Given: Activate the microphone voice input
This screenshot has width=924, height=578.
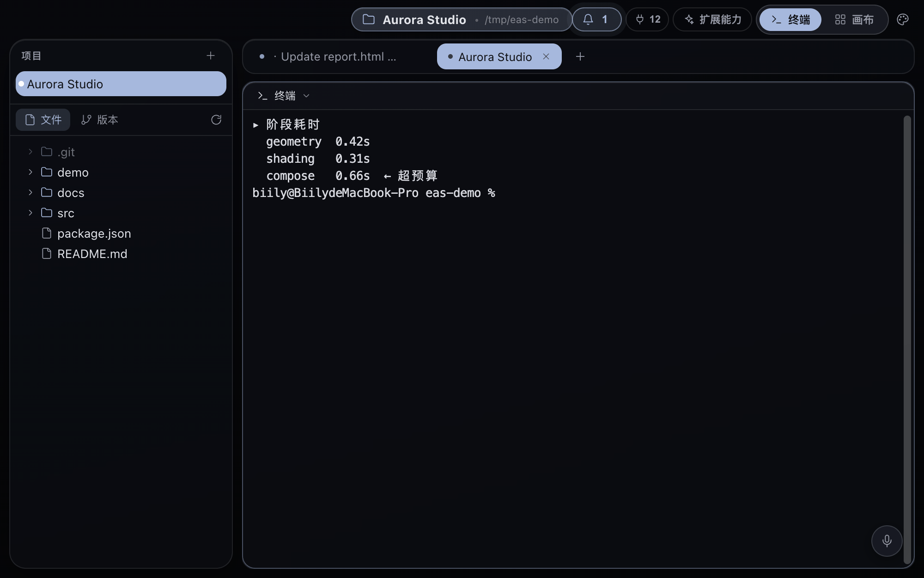Looking at the screenshot, I should [887, 541].
